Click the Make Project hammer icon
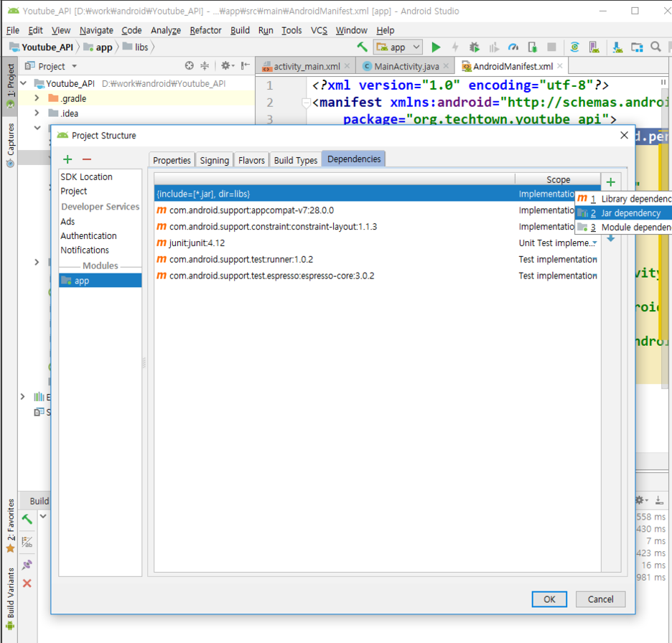This screenshot has width=672, height=643. [362, 47]
